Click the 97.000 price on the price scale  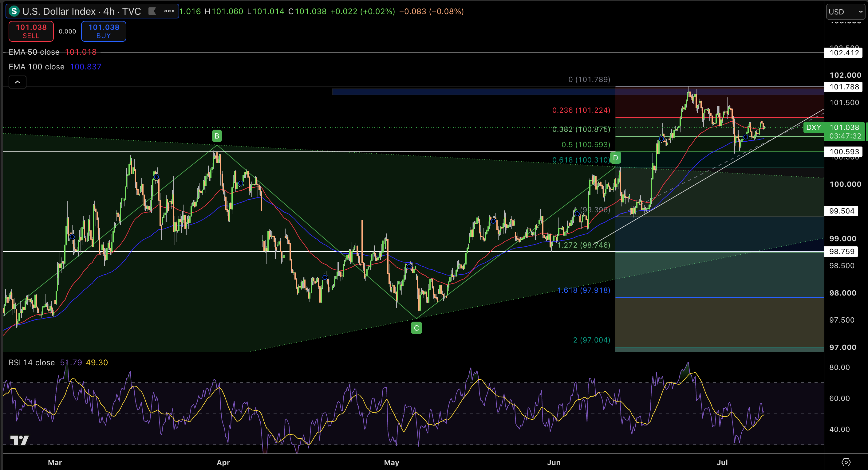843,347
